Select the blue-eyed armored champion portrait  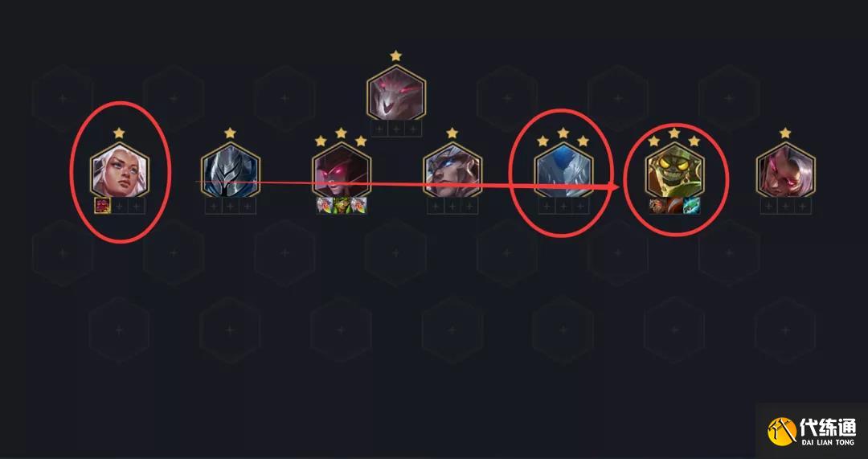(452, 170)
